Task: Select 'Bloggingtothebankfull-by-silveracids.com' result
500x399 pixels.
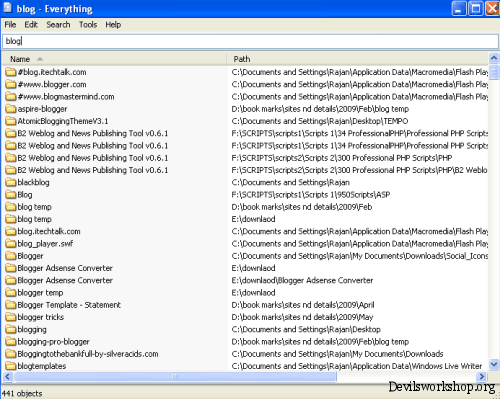Action: [x=88, y=354]
